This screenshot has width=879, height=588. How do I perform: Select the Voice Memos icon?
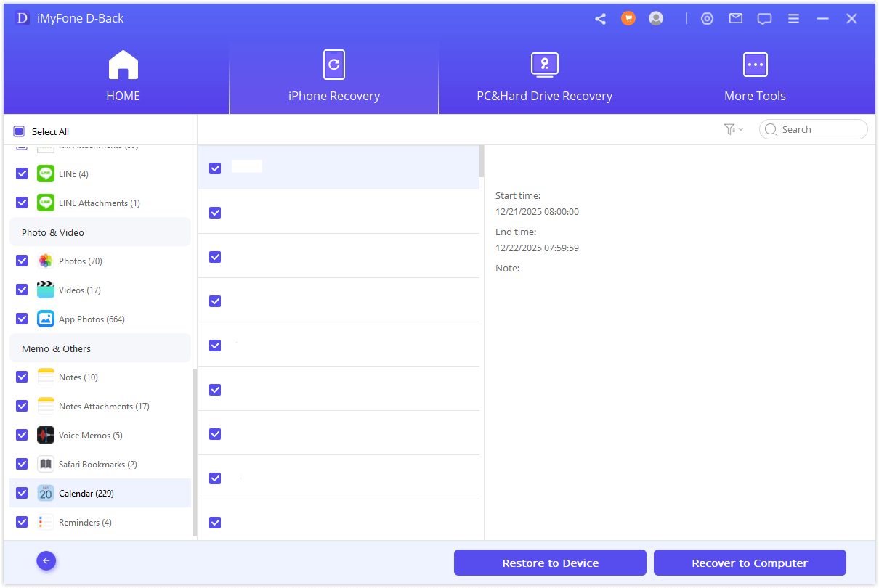click(x=46, y=436)
